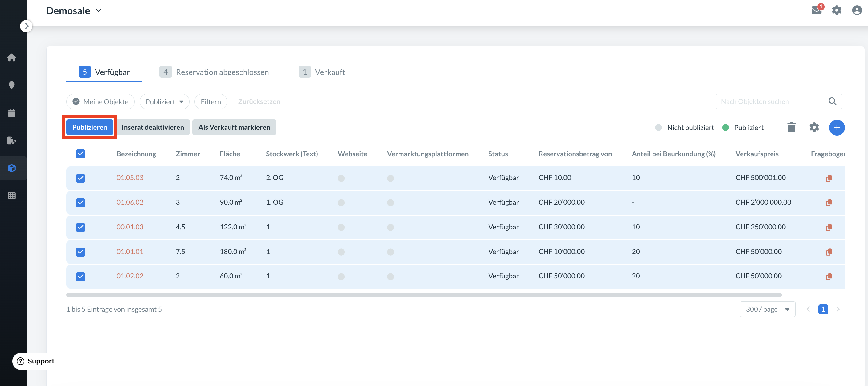Click the Inserat deaktivieren button
This screenshot has height=386, width=868.
click(153, 127)
